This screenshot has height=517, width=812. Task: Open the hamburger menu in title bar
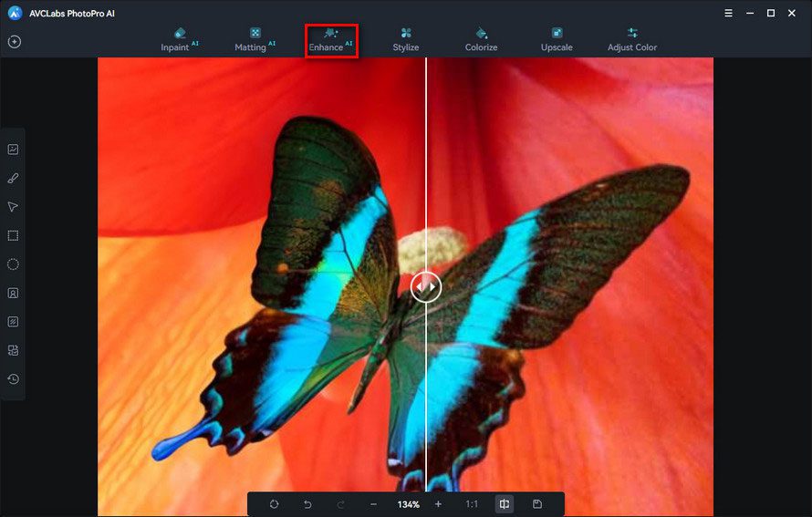(x=728, y=13)
